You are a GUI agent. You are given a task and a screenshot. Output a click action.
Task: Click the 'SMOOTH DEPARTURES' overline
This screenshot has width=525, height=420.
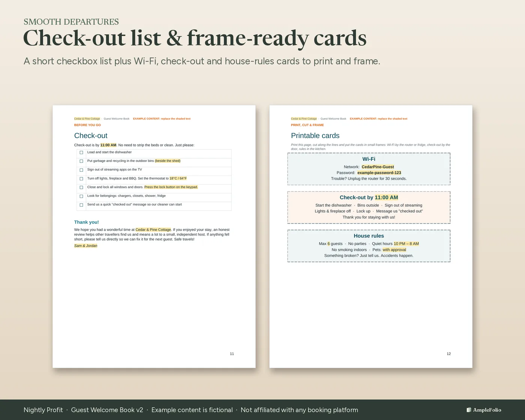click(x=71, y=22)
